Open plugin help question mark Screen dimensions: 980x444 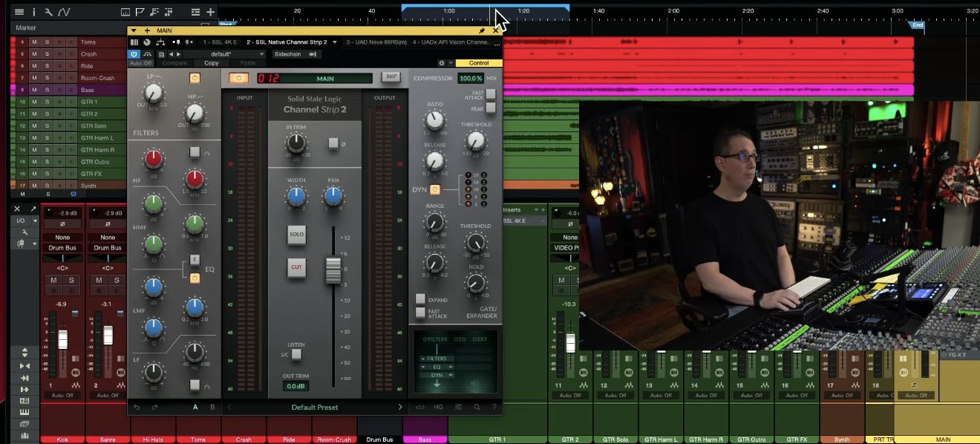pyautogui.click(x=493, y=407)
